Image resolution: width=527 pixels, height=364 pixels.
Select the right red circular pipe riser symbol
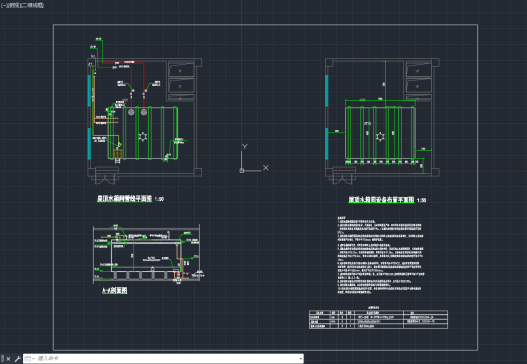(x=144, y=112)
